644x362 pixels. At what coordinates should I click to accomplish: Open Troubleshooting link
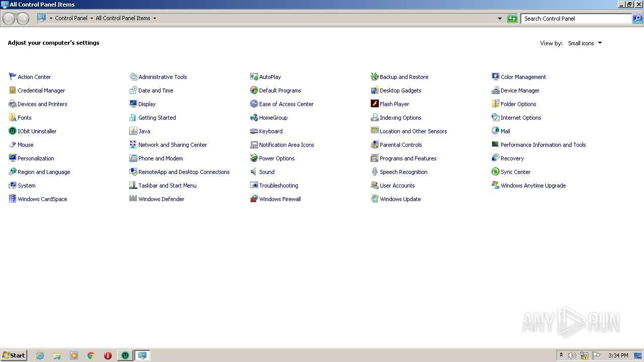[x=278, y=186]
